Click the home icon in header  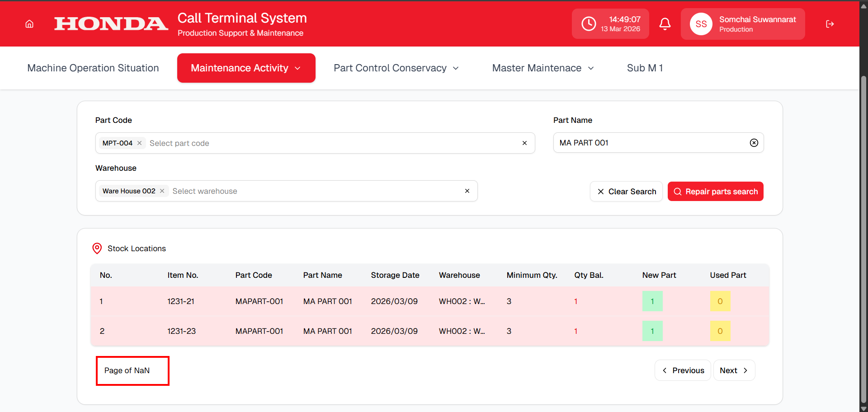[29, 24]
